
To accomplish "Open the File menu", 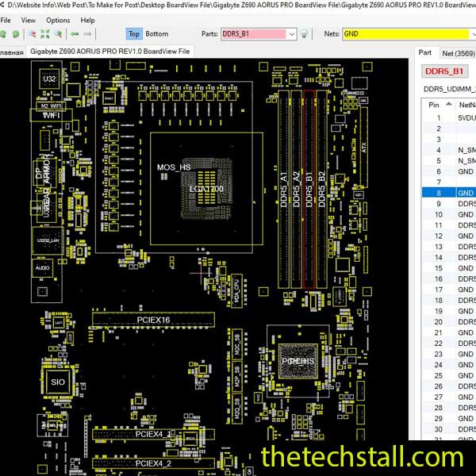I will (6, 21).
